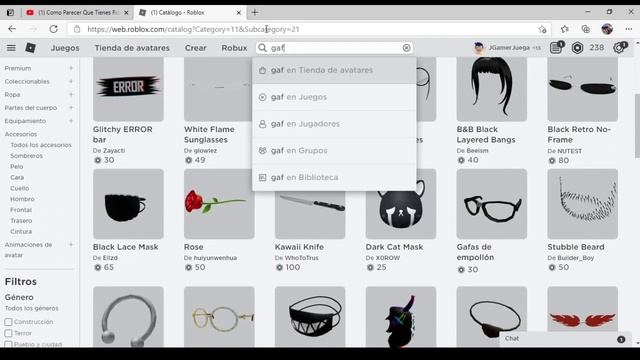
Task: Expand the Coleccionables category
Action: [x=71, y=81]
